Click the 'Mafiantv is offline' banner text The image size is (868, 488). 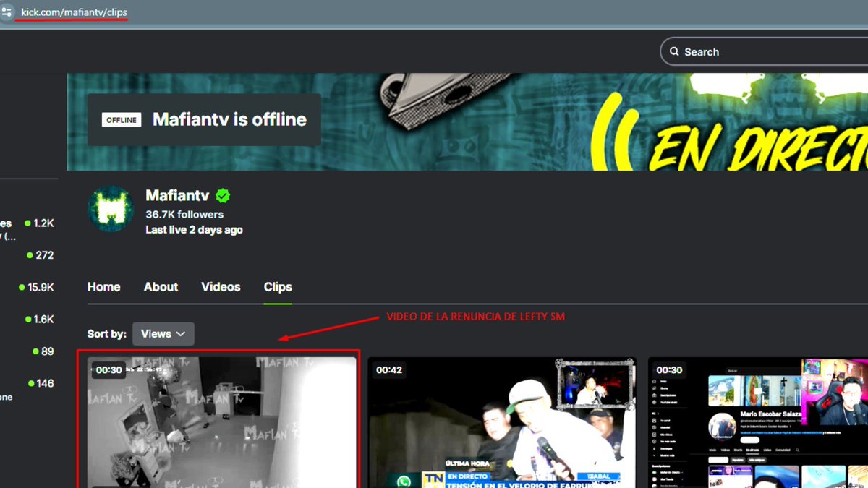229,120
